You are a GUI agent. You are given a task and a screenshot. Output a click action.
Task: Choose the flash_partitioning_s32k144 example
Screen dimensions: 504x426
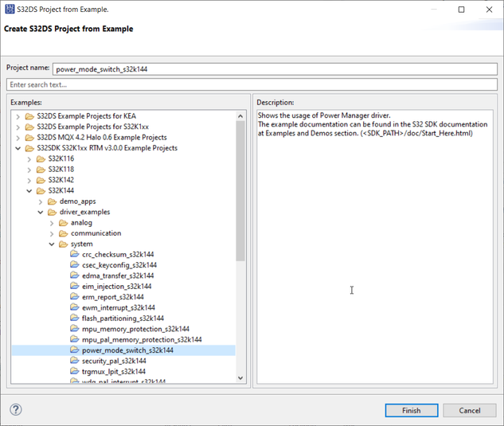tap(123, 319)
